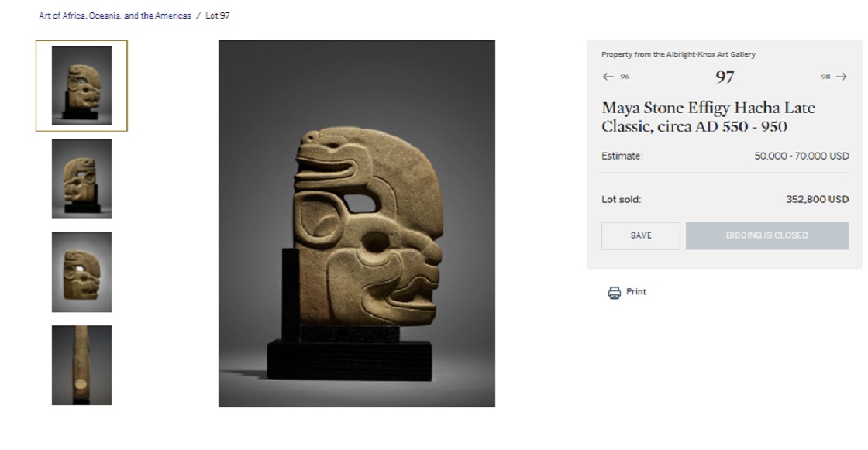Click the previous lot left arrow
Viewport: 868px width, 450px height.
[608, 77]
